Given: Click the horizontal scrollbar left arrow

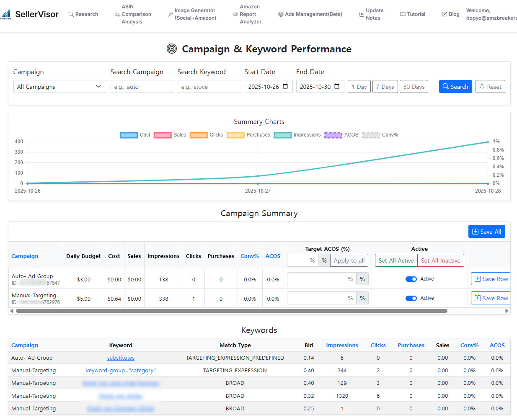Looking at the screenshot, I should [12, 311].
